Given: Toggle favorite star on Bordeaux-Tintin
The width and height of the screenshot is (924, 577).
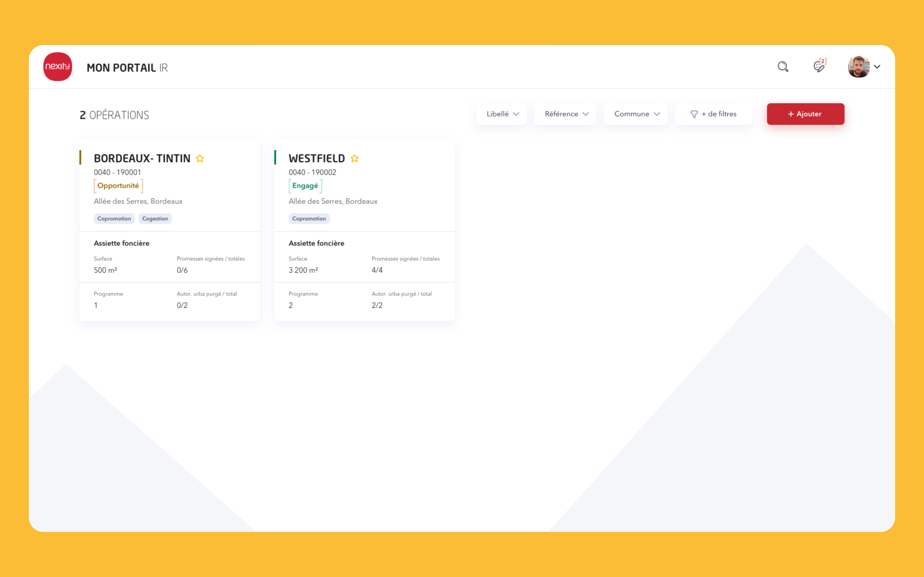Looking at the screenshot, I should click(x=200, y=158).
